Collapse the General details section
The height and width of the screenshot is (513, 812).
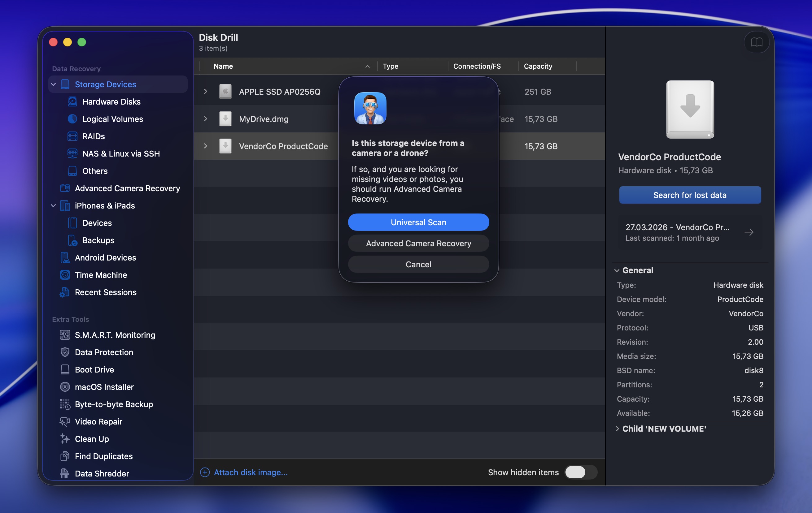click(x=617, y=270)
